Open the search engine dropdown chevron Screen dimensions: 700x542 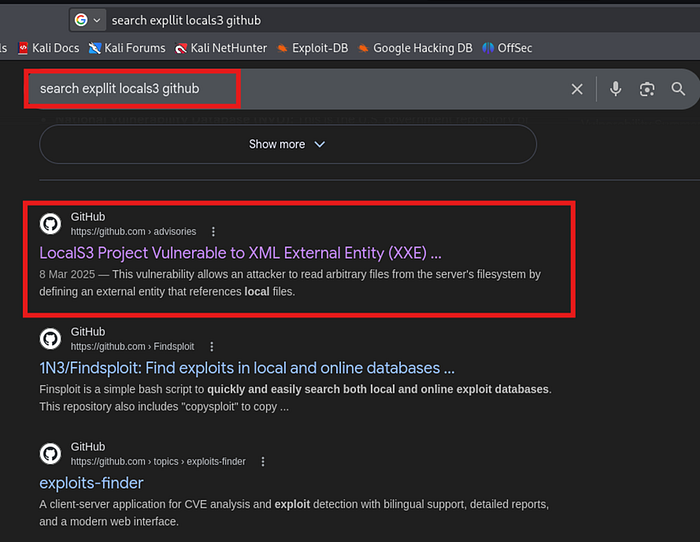click(97, 21)
